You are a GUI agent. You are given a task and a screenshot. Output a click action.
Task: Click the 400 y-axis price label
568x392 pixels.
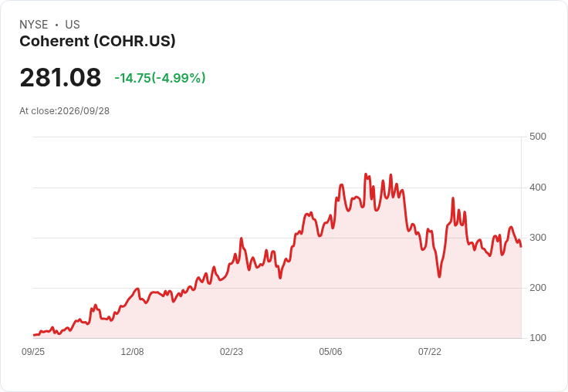(538, 188)
